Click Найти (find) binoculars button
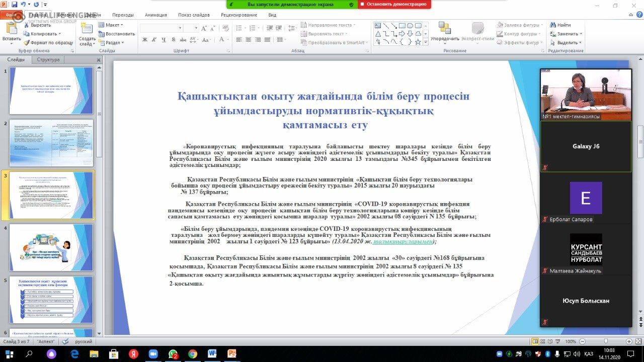Image resolution: width=644 pixels, height=362 pixels. coord(560,25)
